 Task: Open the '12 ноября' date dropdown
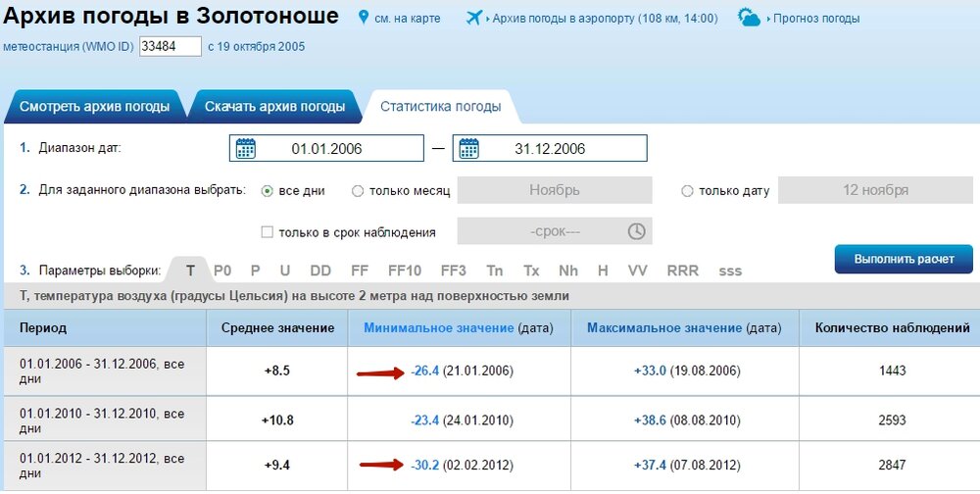(x=875, y=190)
